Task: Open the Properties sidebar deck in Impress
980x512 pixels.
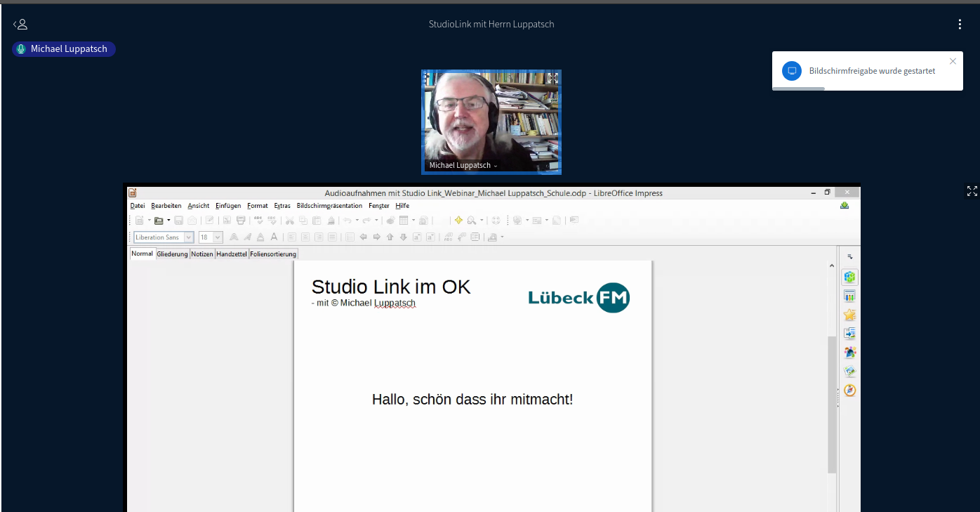Action: (849, 277)
